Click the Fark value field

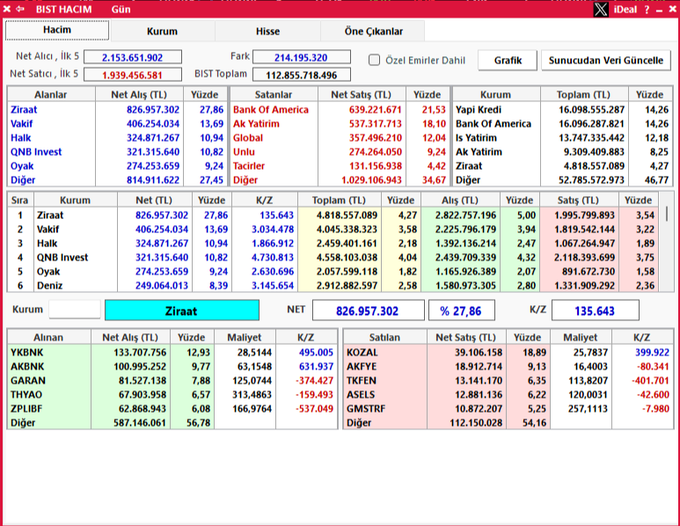point(301,57)
